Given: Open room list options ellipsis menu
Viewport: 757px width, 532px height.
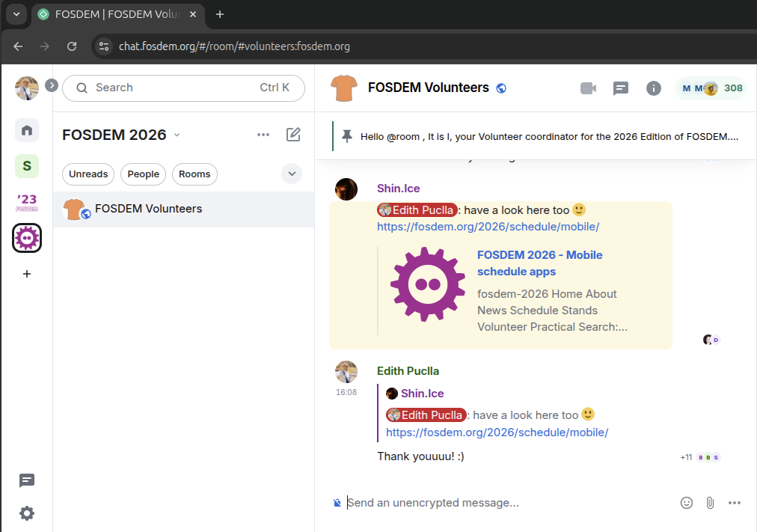Looking at the screenshot, I should point(263,135).
